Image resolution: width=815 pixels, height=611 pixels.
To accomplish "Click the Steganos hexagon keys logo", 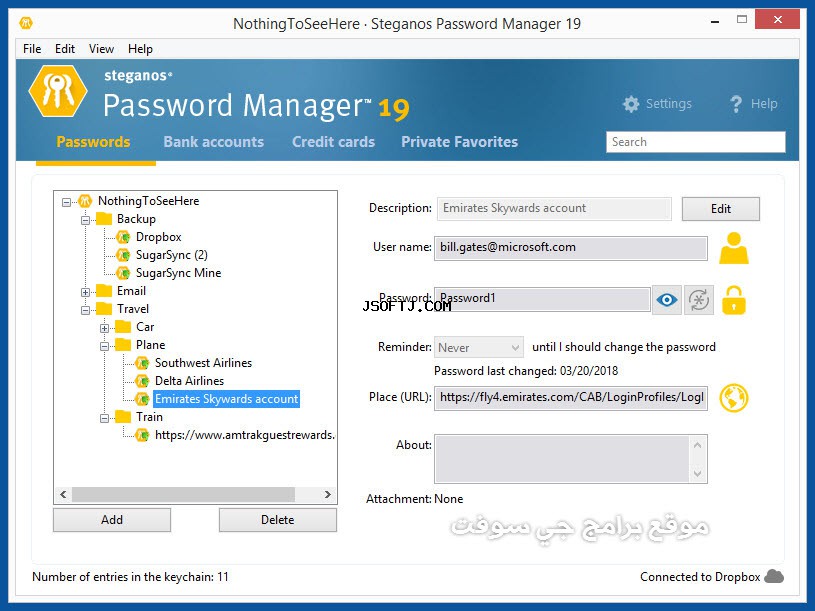I will tap(58, 91).
